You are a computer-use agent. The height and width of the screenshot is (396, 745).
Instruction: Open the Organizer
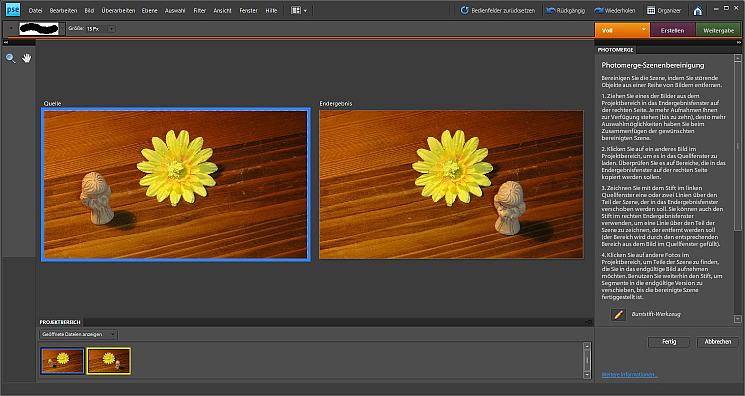point(664,10)
